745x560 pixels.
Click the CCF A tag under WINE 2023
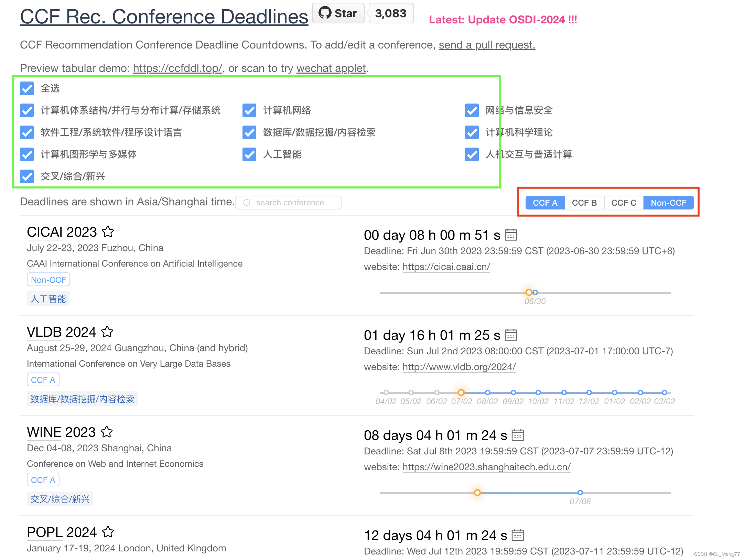pos(43,480)
